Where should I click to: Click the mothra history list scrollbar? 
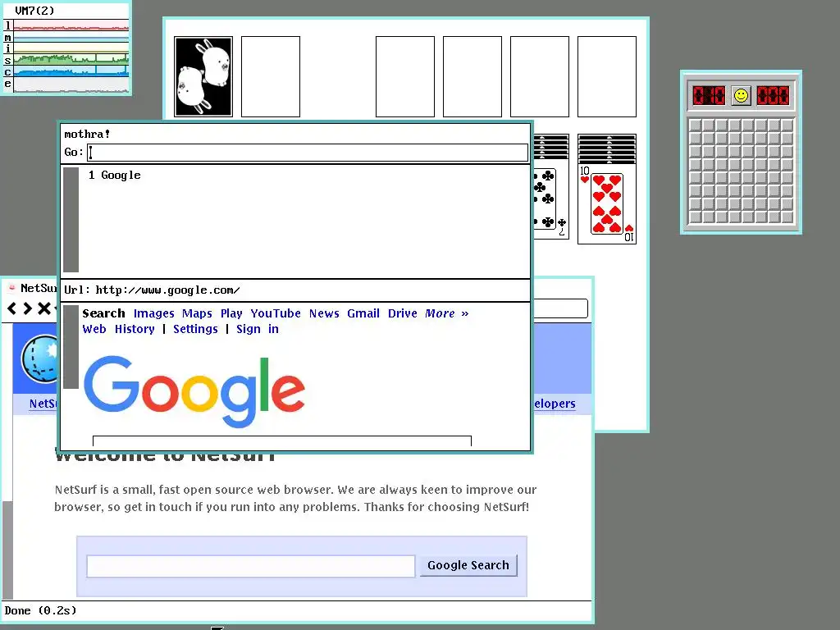click(x=71, y=220)
